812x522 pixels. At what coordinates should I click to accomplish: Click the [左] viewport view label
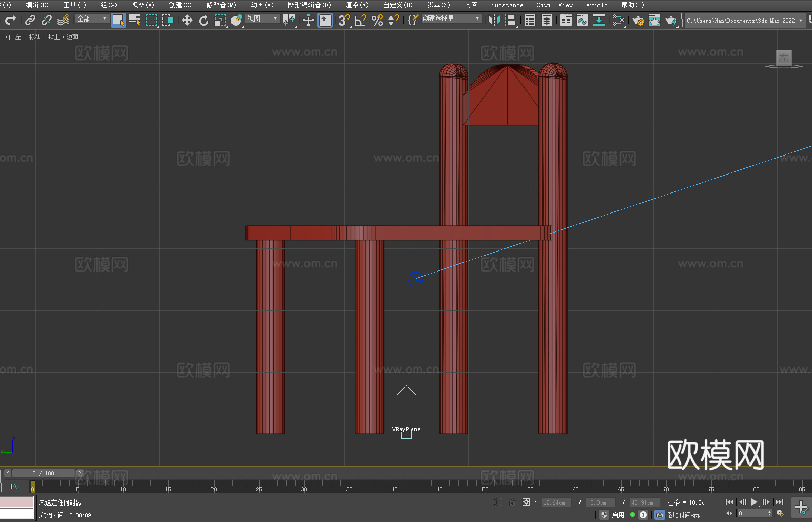coord(18,37)
